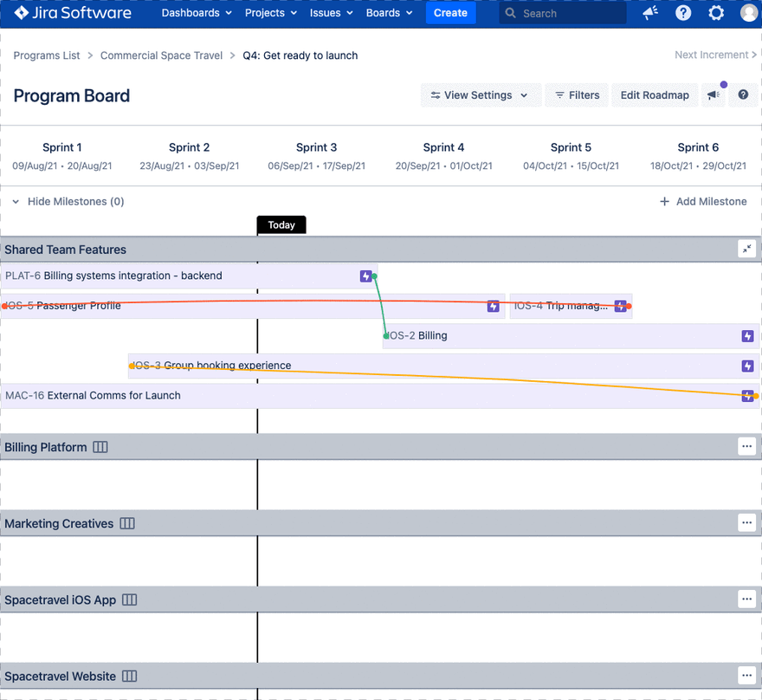Open the Filters panel
The width and height of the screenshot is (762, 700).
click(577, 95)
